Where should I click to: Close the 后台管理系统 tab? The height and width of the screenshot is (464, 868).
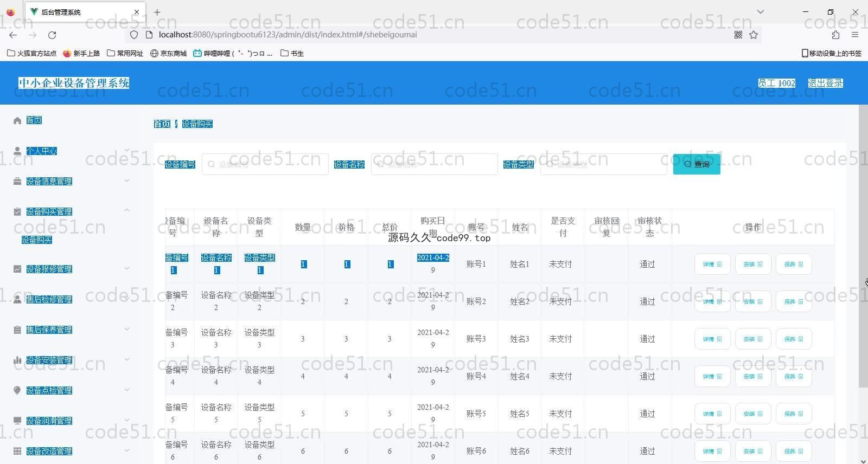coord(136,12)
